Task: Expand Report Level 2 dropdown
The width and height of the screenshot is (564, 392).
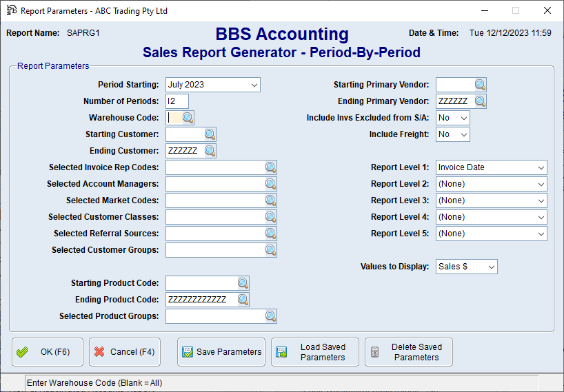Action: 541,185
